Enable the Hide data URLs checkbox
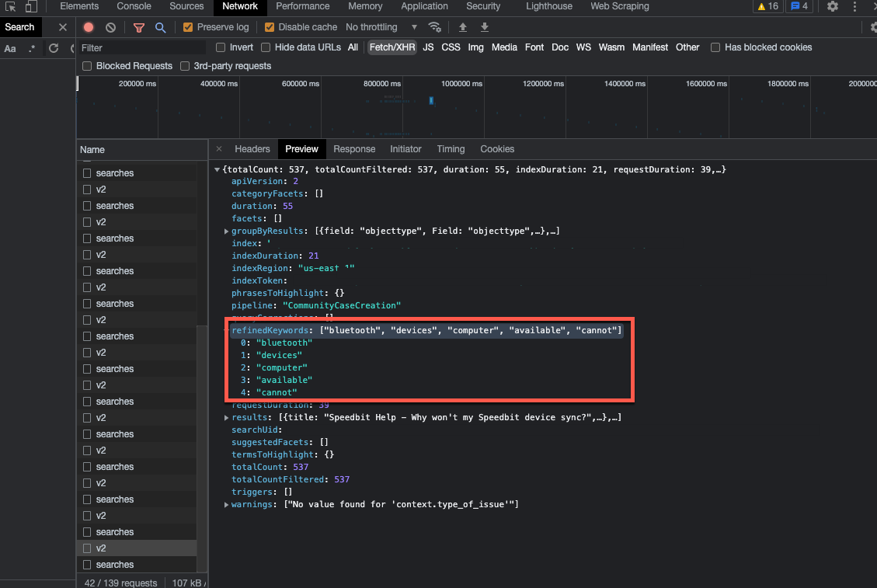This screenshot has width=877, height=588. tap(266, 47)
